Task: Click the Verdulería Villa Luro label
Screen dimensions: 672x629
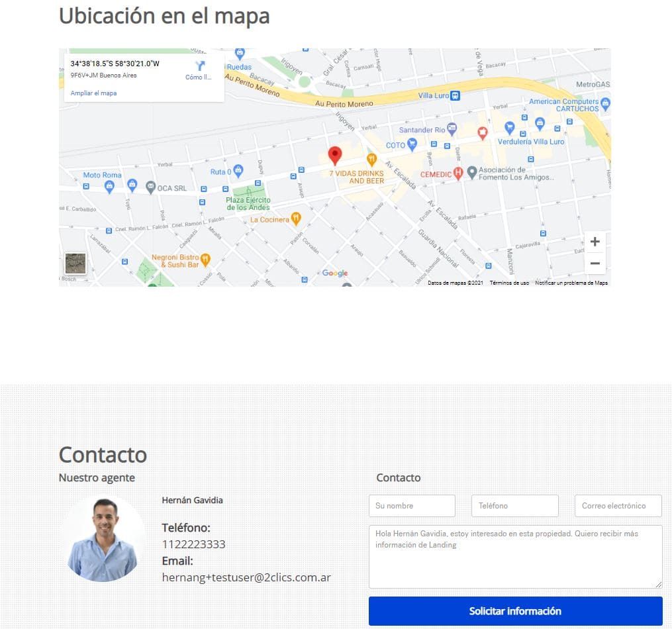Action: tap(530, 142)
